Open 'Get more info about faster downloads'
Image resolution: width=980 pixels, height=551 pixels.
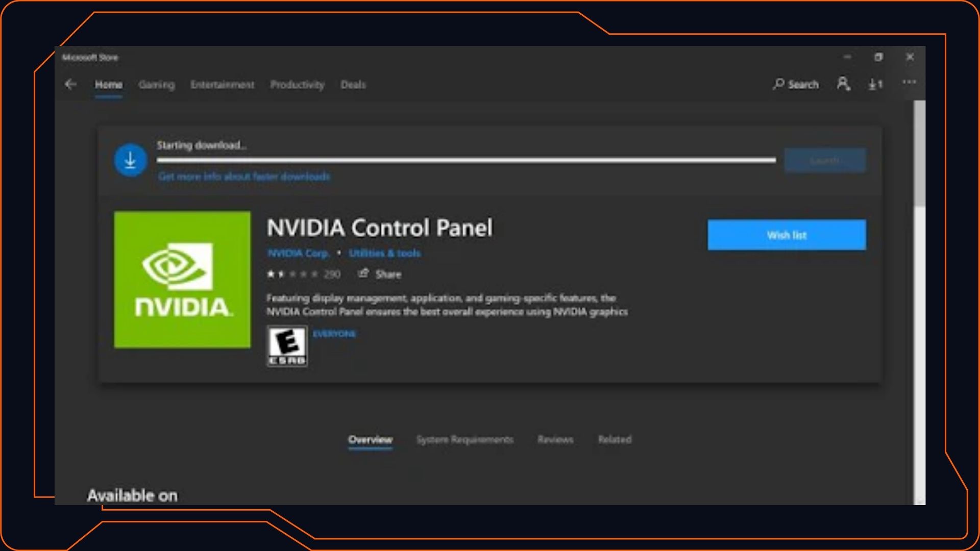click(x=244, y=177)
